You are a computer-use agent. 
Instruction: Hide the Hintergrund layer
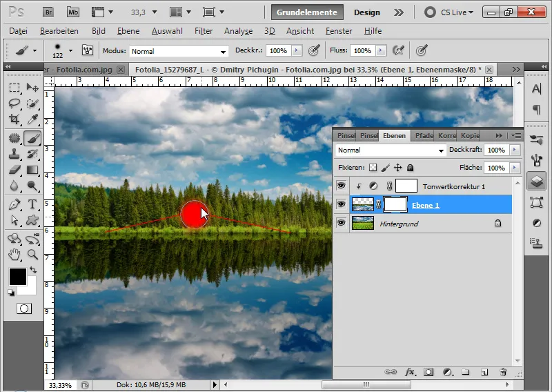tap(341, 223)
